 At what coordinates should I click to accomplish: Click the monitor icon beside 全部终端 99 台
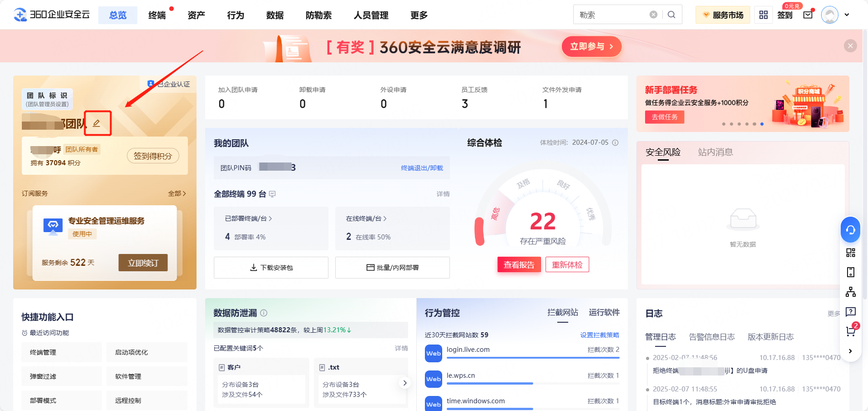[x=272, y=194]
